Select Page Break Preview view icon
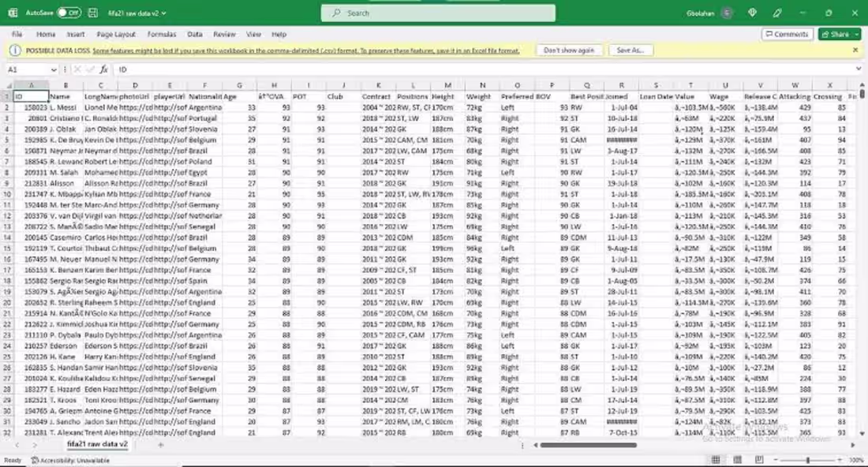Viewport: 868px width, 467px height. 758,459
